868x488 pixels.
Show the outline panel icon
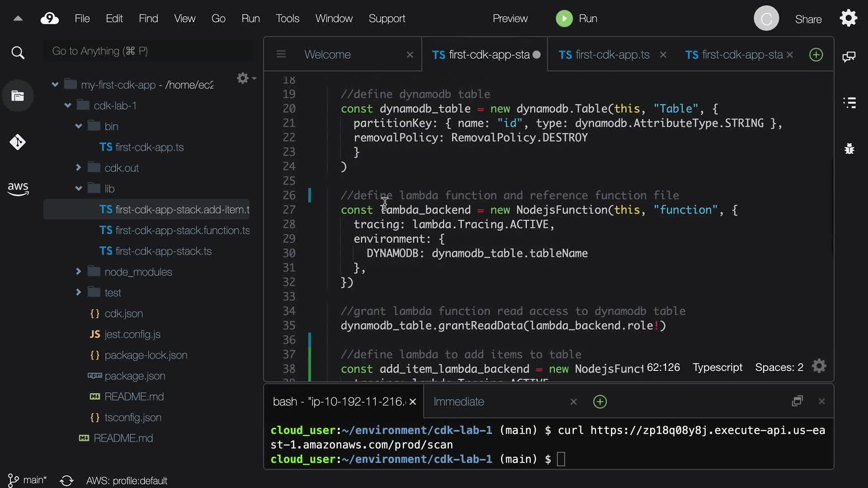click(849, 103)
